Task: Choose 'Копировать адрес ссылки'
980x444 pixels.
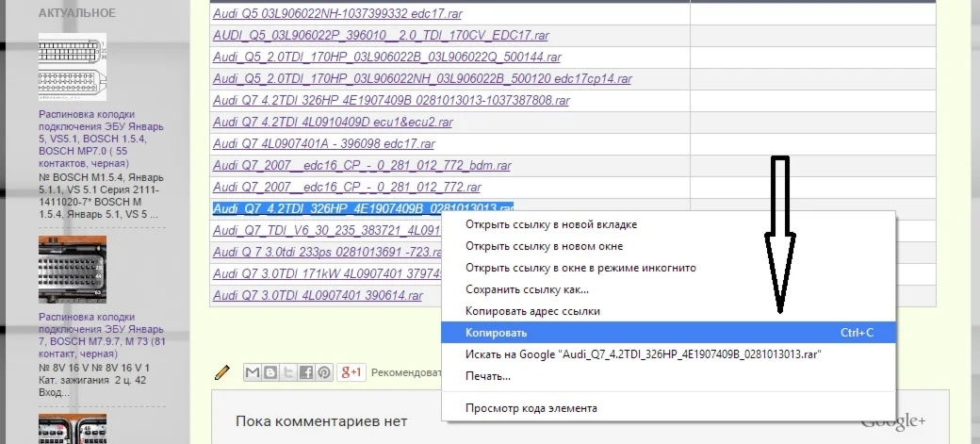Action: point(668,311)
